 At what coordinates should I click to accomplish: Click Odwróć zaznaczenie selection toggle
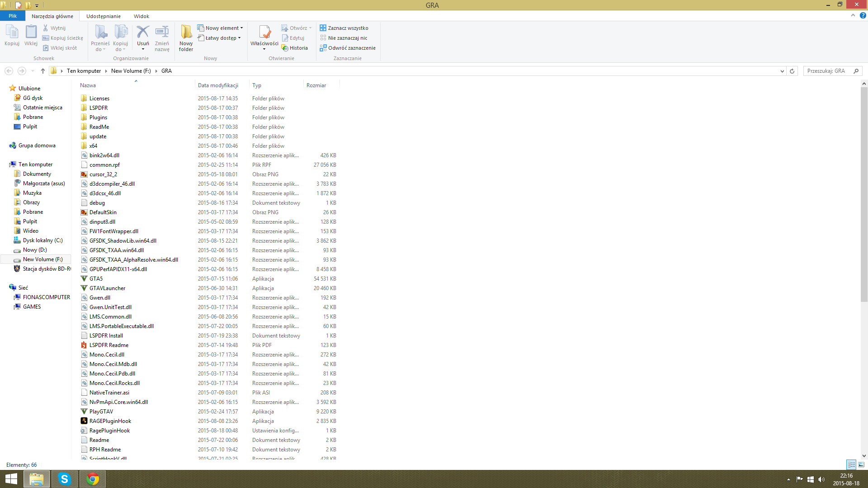pos(348,48)
